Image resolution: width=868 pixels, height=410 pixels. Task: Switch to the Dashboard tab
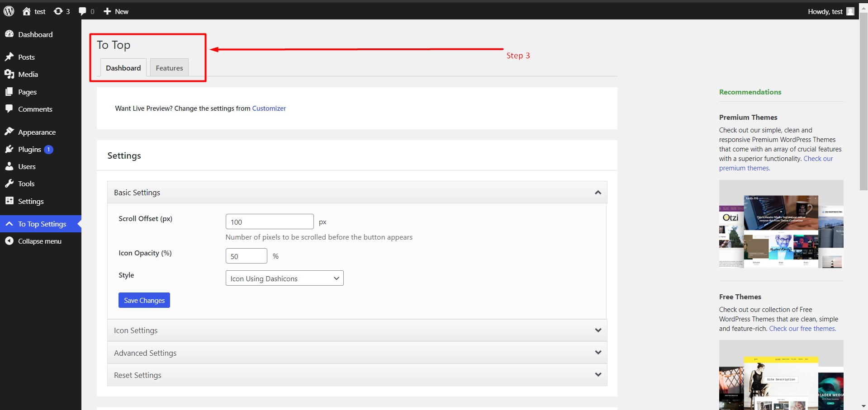coord(123,68)
